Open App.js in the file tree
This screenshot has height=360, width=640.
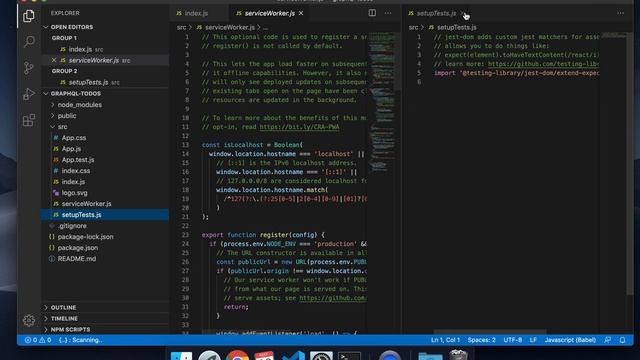tap(71, 149)
